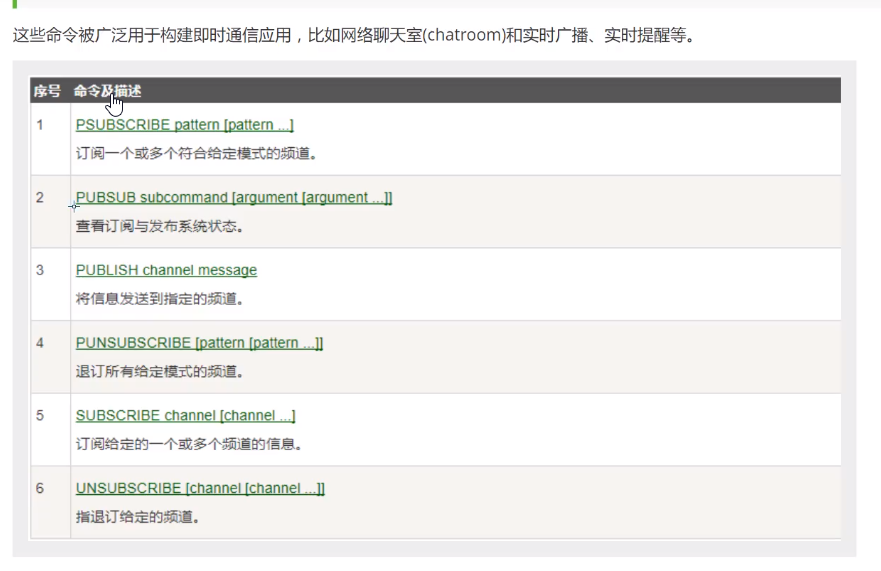Click the 序号 column header
This screenshot has height=571, width=881.
pos(47,91)
